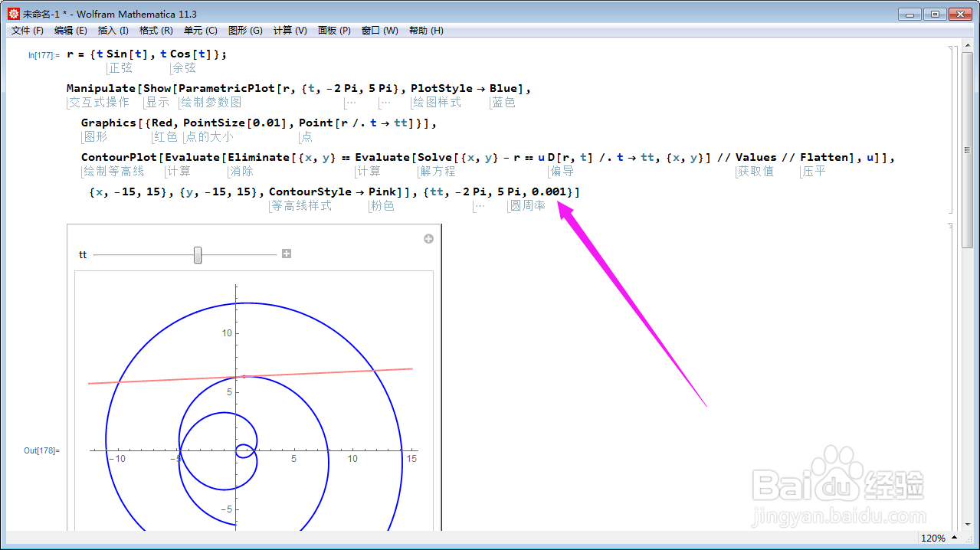Click the scrollbar down arrow
The width and height of the screenshot is (980, 550).
967,523
